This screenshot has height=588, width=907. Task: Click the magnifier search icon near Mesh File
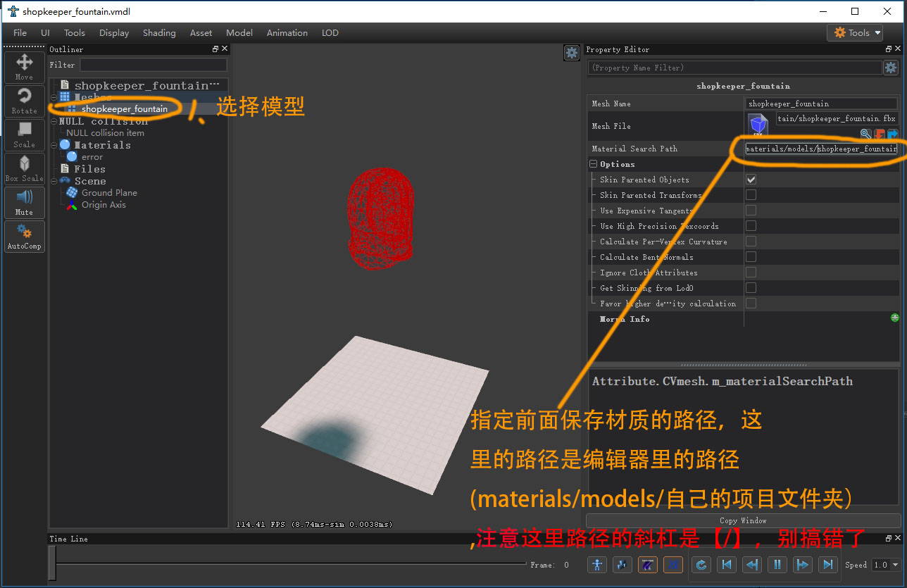(x=865, y=133)
